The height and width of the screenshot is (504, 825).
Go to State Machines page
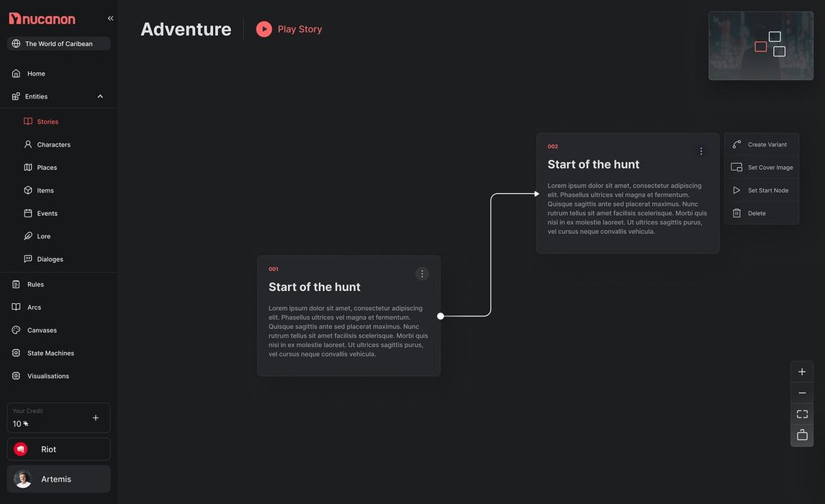[x=50, y=353]
